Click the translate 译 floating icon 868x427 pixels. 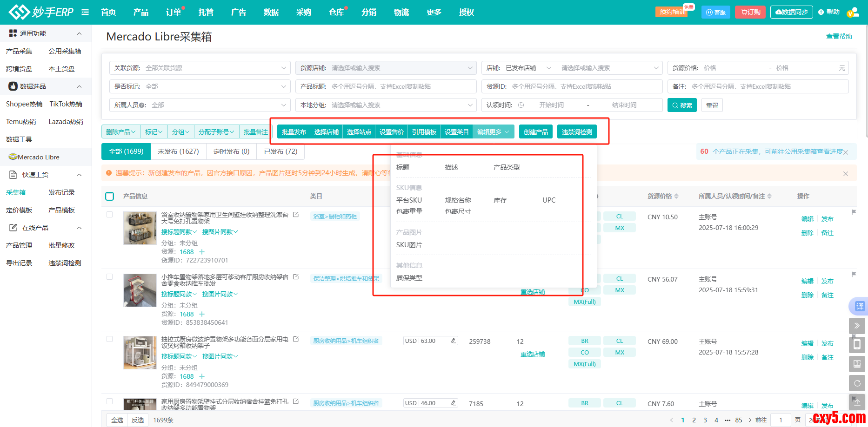click(859, 306)
